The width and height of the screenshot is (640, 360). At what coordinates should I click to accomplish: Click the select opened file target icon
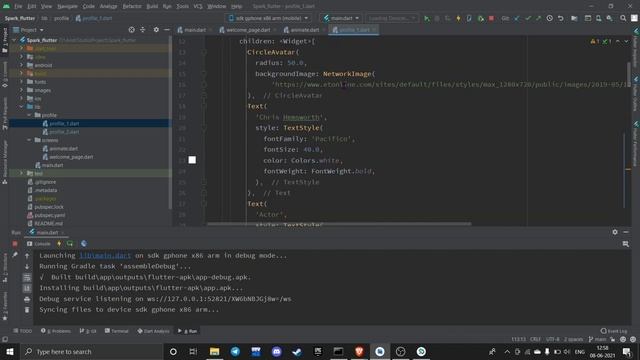click(x=131, y=30)
